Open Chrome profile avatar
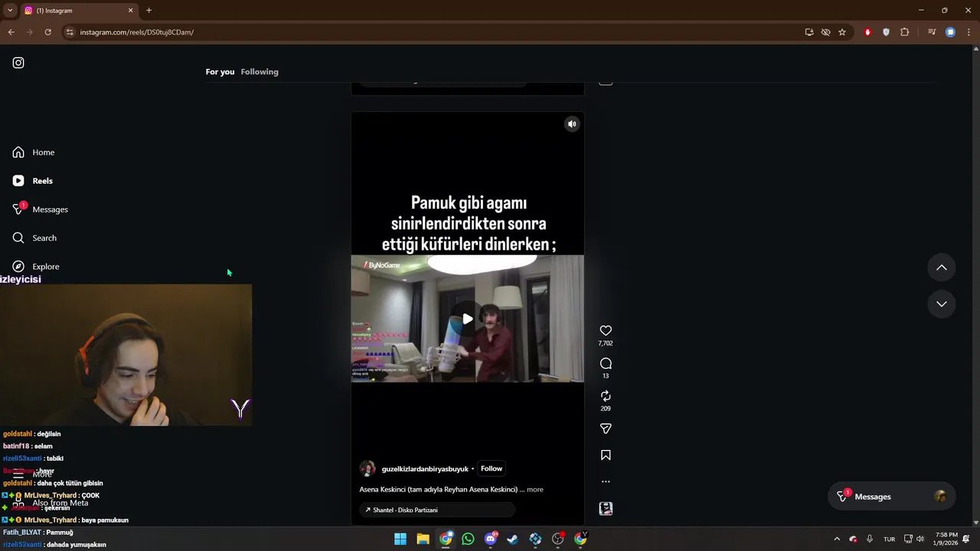Screen dimensions: 980x551 point(950,32)
